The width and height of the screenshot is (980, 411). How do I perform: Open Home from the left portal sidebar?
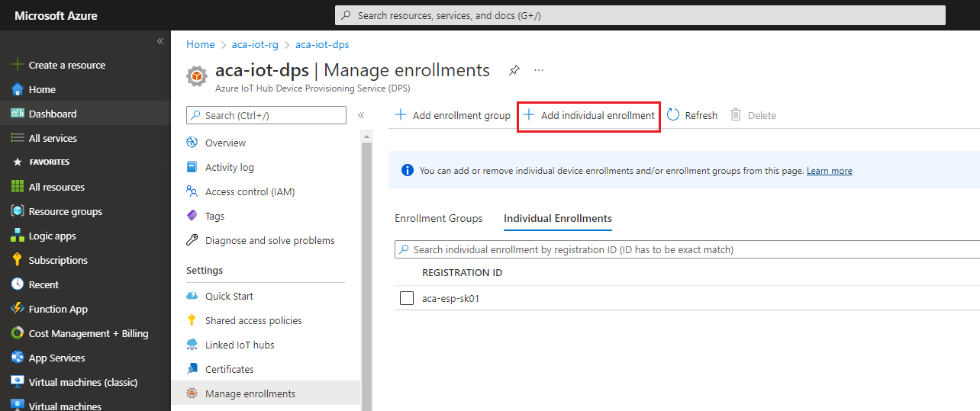42,89
